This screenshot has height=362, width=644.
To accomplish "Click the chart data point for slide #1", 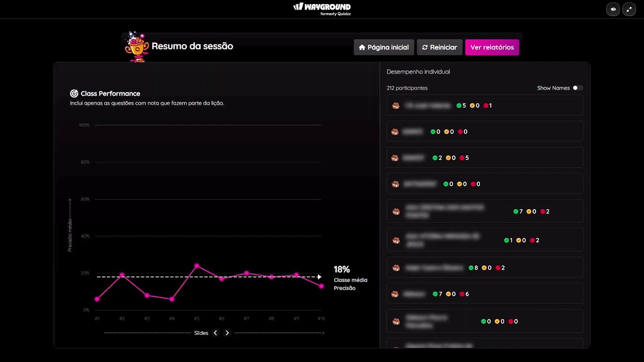I will 97,299.
